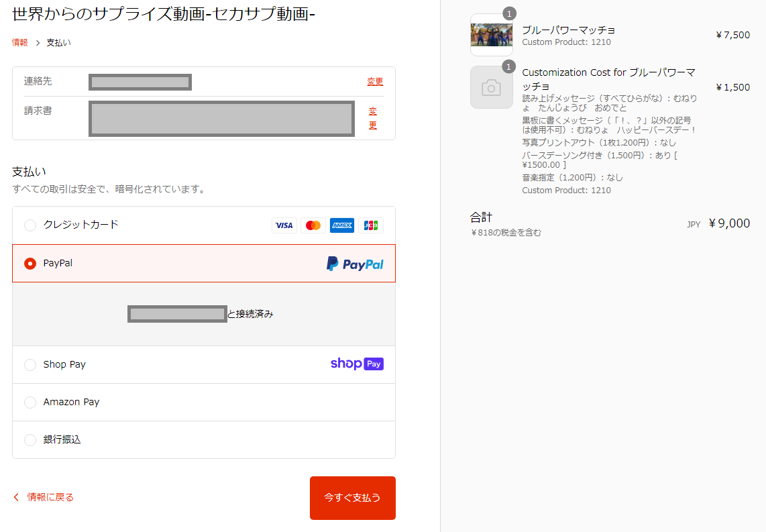The height and width of the screenshot is (532, 766).
Task: Click the Mastercard logo icon
Action: (313, 225)
